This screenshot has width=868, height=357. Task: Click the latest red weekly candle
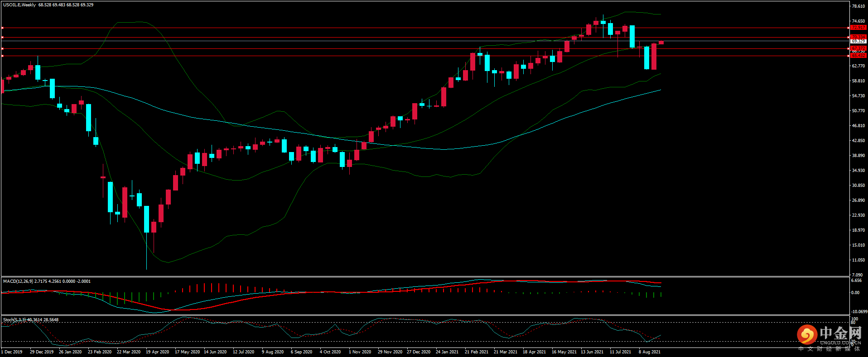(661, 43)
